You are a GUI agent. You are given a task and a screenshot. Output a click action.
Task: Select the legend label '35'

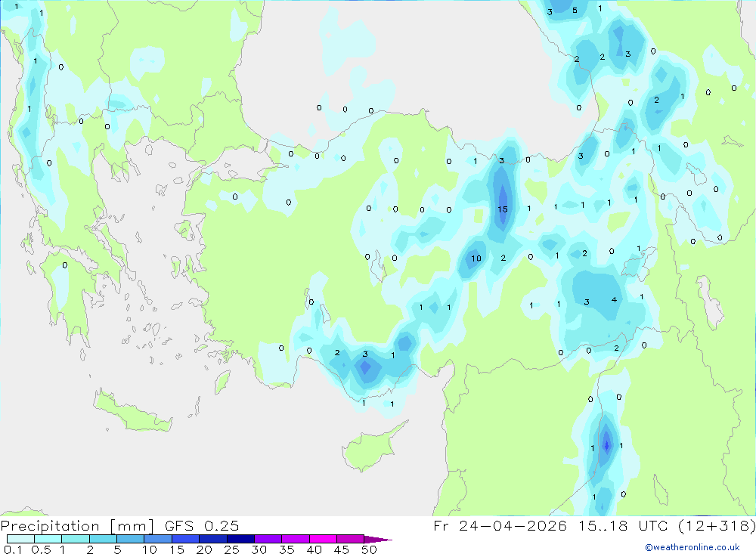click(287, 549)
